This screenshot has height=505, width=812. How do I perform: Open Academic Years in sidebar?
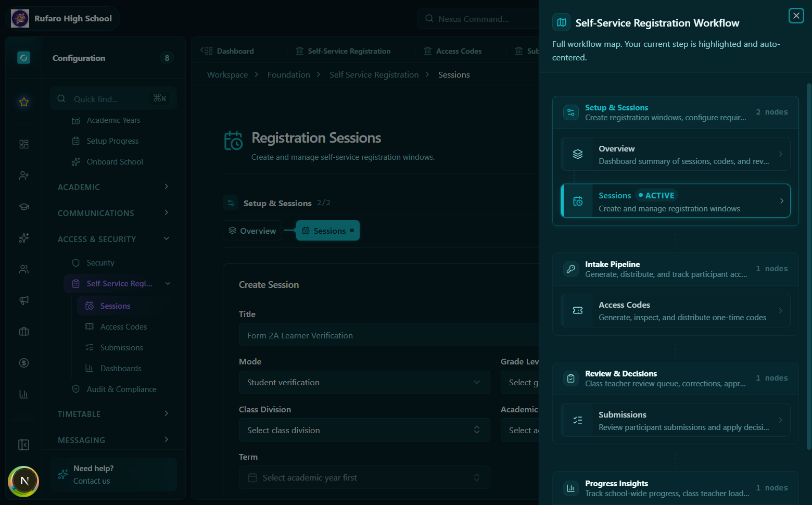113,120
